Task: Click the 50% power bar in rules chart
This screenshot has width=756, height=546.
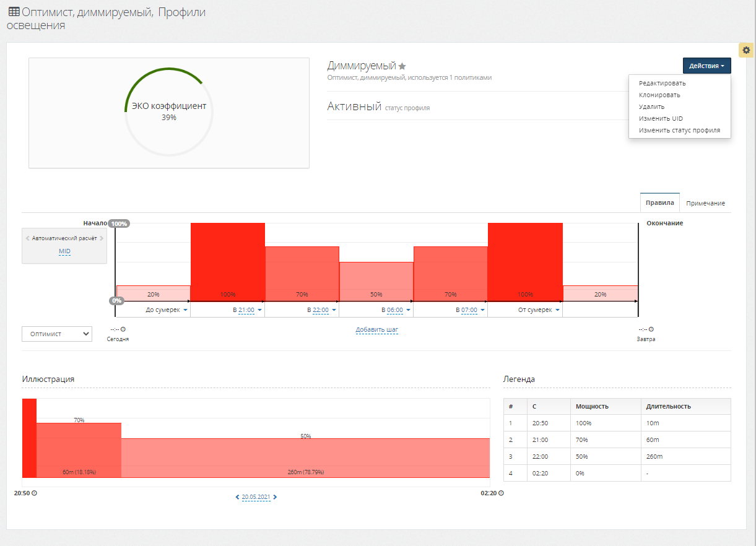Action: pyautogui.click(x=376, y=282)
